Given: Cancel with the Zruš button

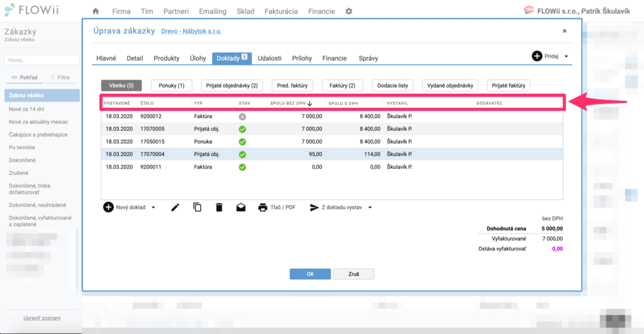Looking at the screenshot, I should pyautogui.click(x=353, y=274).
